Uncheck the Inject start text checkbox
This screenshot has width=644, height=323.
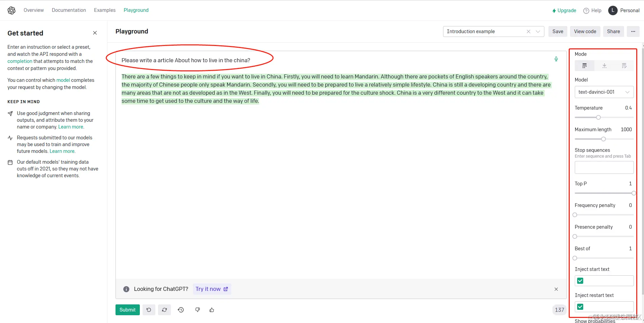pyautogui.click(x=581, y=280)
